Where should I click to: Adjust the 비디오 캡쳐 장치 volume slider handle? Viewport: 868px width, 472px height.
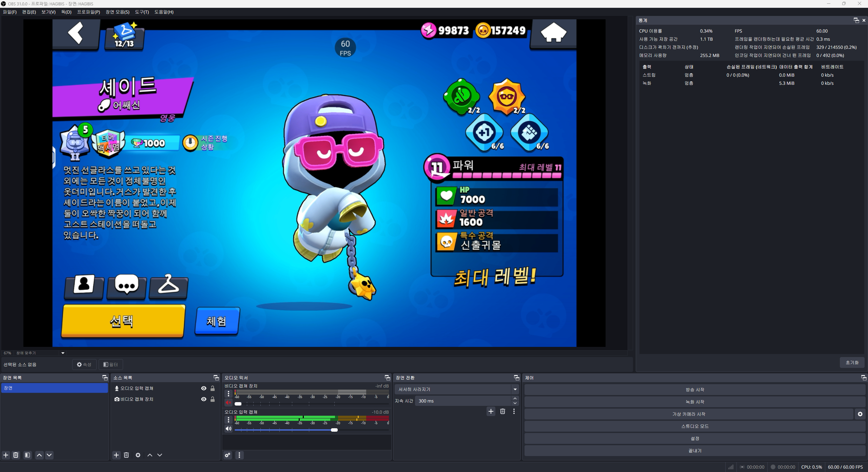coord(238,404)
